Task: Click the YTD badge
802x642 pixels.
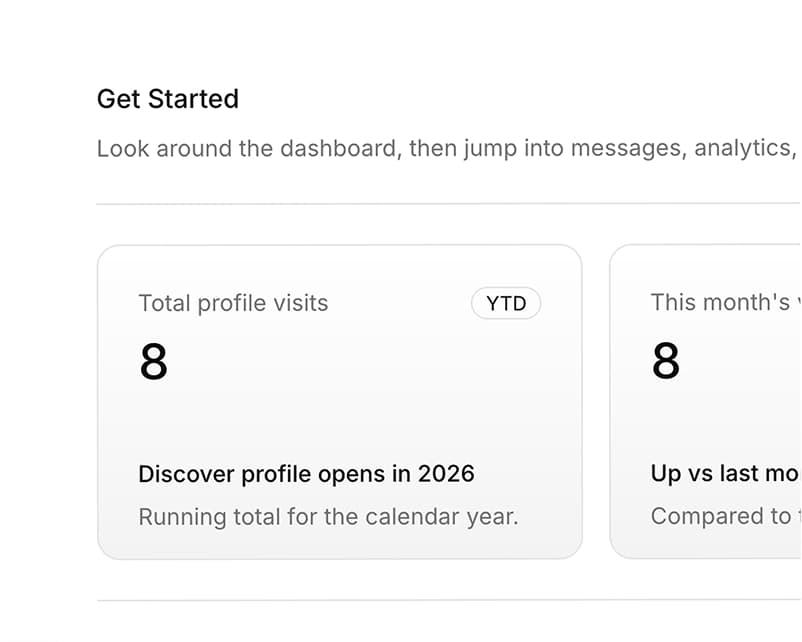Action: pyautogui.click(x=506, y=303)
